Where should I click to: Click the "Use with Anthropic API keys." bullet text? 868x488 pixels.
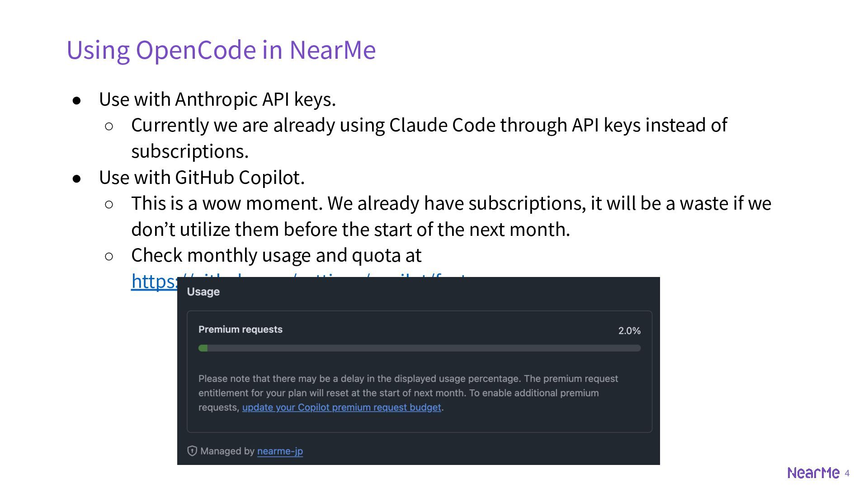click(x=217, y=99)
